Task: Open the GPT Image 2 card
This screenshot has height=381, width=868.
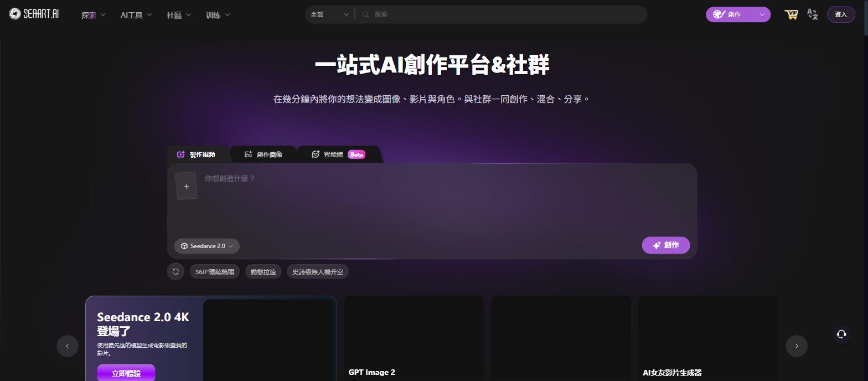Action: 414,338
